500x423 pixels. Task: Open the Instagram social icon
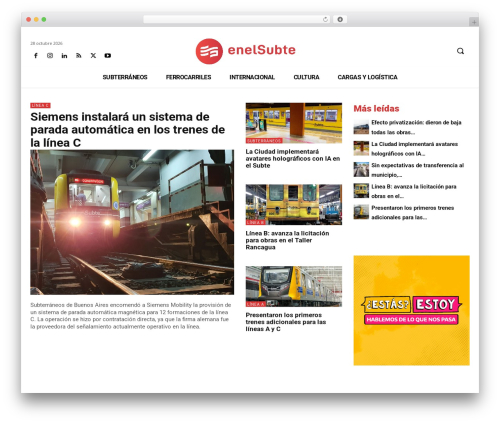[50, 56]
